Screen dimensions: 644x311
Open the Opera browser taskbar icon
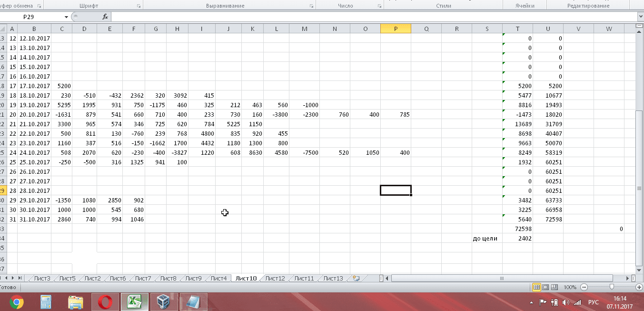(105, 302)
